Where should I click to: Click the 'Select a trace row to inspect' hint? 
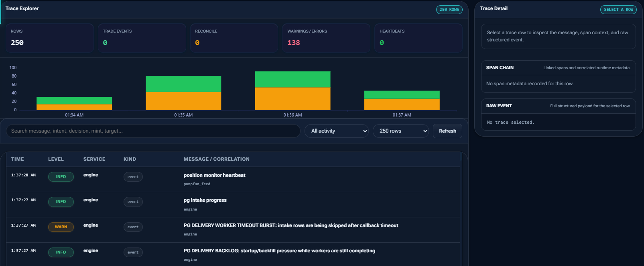[x=558, y=36]
